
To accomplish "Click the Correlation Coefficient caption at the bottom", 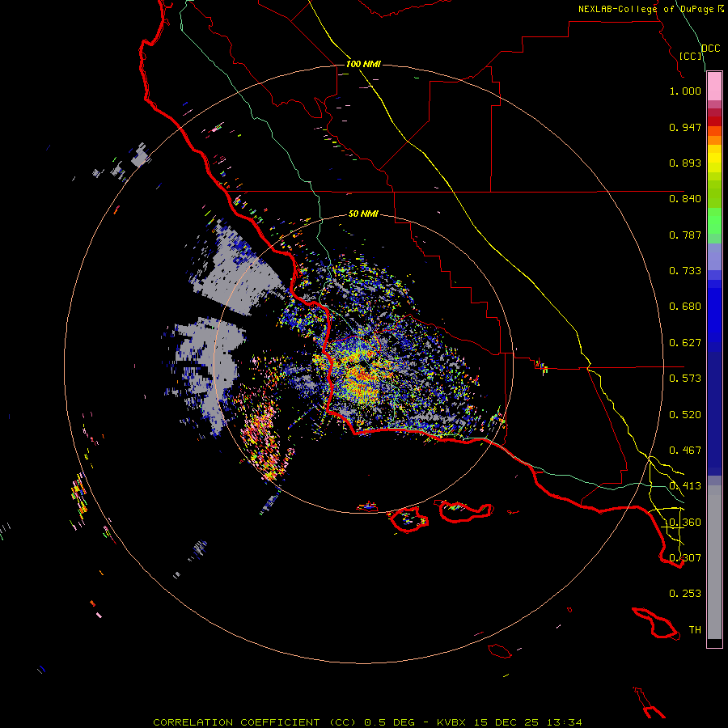I will click(x=367, y=722).
